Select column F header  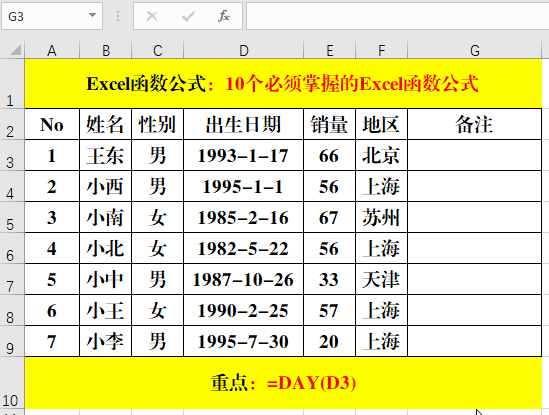(x=381, y=50)
